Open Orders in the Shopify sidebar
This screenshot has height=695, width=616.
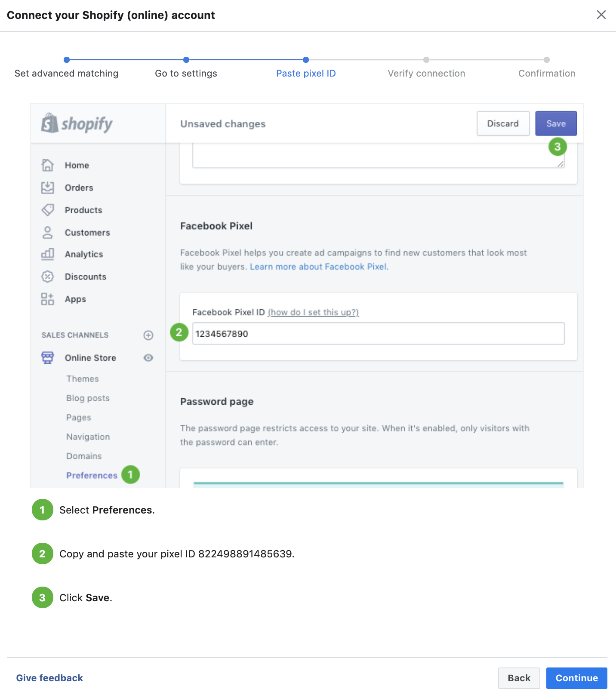79,188
